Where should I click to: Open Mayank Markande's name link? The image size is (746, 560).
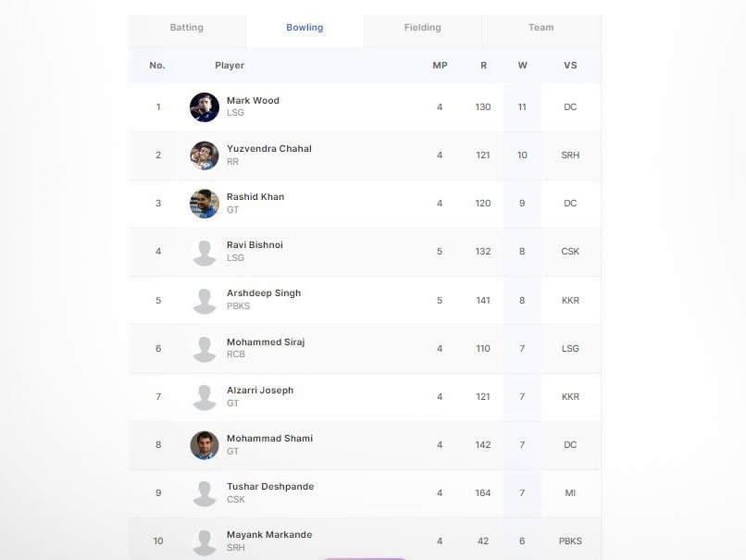pyautogui.click(x=269, y=534)
